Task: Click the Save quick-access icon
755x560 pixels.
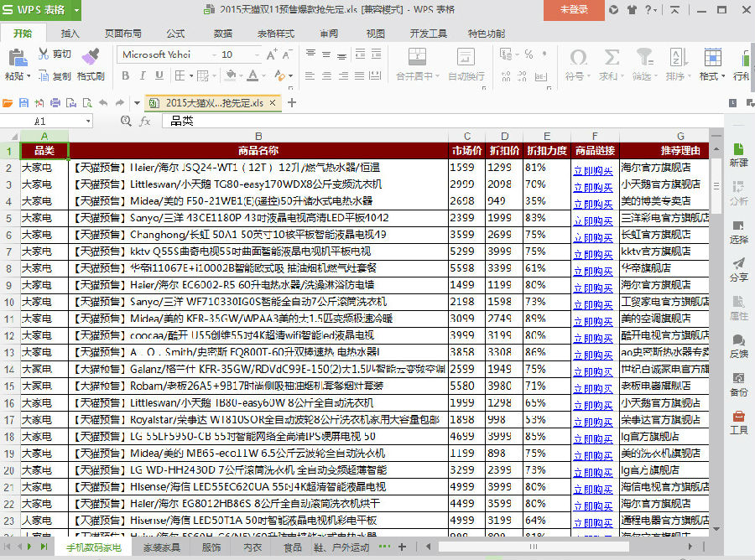Action: [23, 103]
